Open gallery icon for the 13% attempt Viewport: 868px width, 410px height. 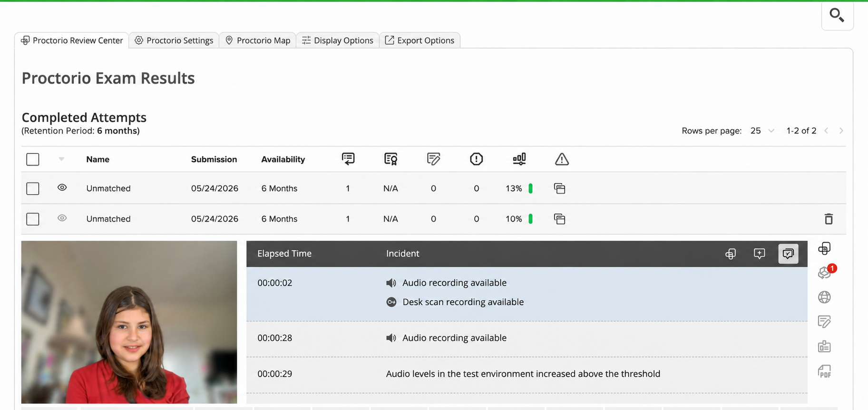click(560, 188)
